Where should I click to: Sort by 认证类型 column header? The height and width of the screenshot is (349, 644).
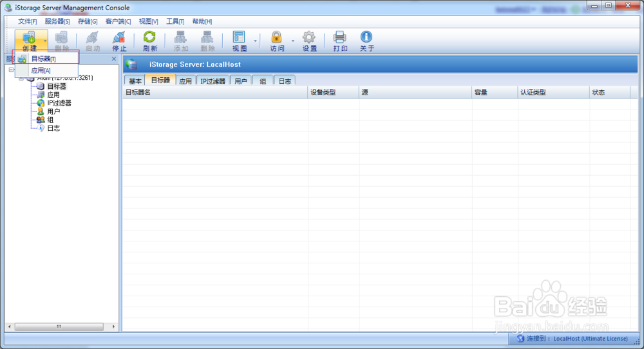[x=554, y=92]
